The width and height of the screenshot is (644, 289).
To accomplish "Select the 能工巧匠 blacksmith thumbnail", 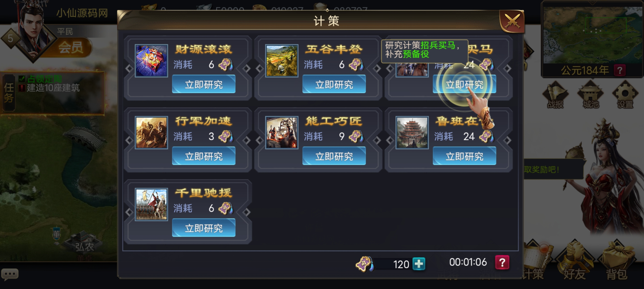I will pyautogui.click(x=282, y=132).
